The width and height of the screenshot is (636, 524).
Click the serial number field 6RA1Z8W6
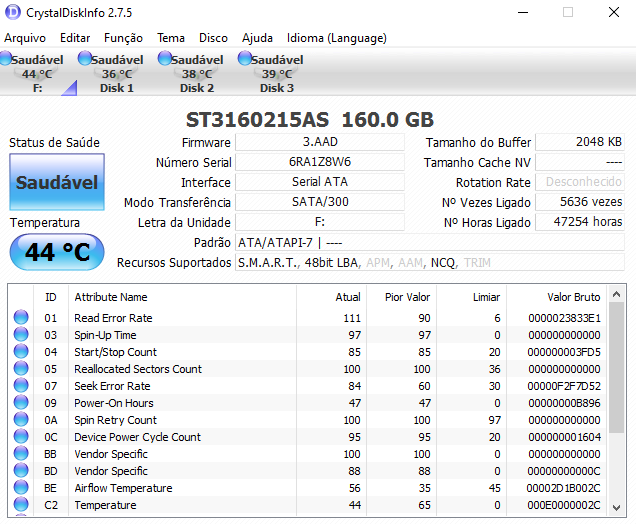(320, 162)
